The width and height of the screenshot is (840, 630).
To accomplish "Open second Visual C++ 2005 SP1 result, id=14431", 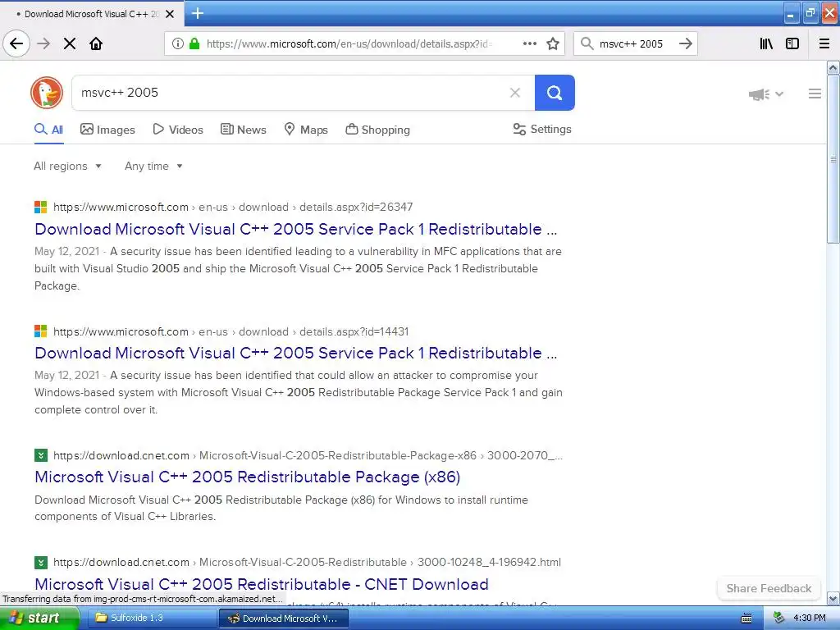I will 295,353.
